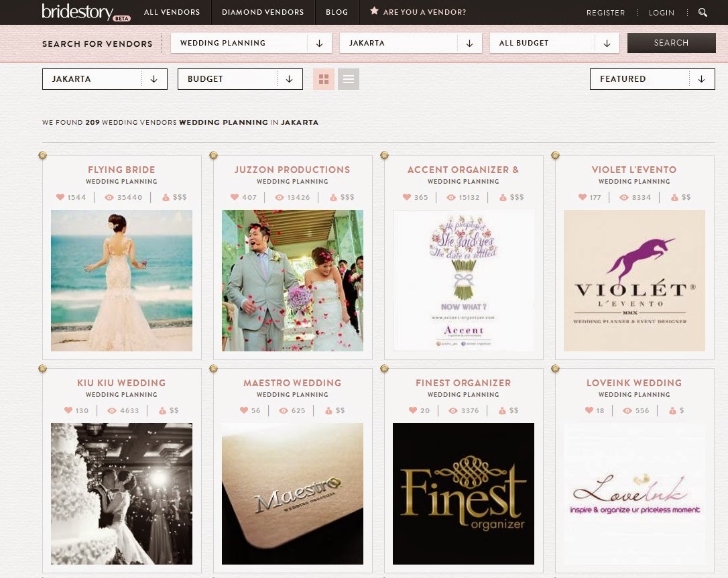
Task: Click the star icon beside Are You a Vendor
Action: pyautogui.click(x=374, y=11)
